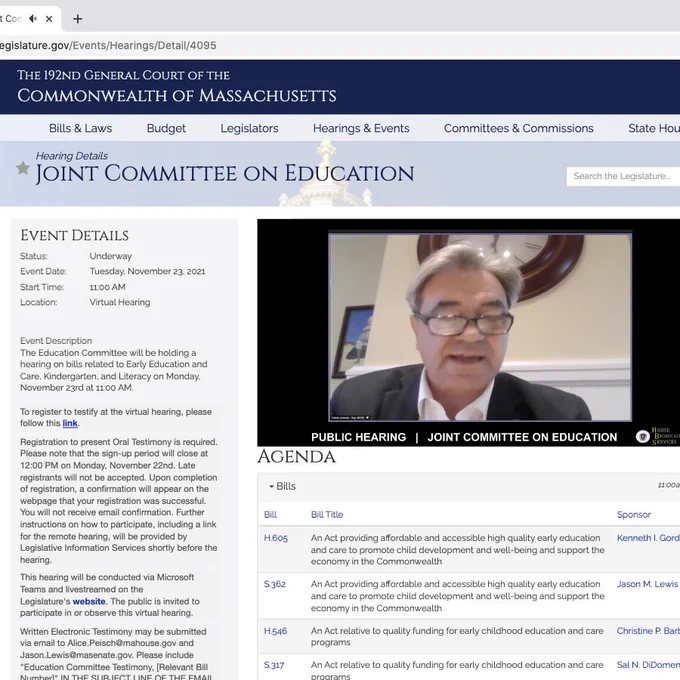680x680 pixels.
Task: Open bill H.546
Action: click(275, 631)
